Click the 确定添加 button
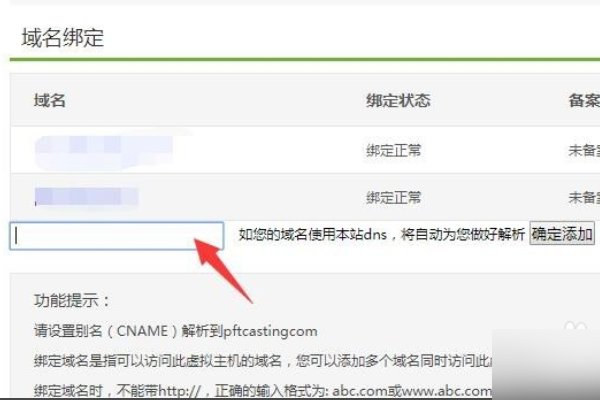 coord(562,233)
